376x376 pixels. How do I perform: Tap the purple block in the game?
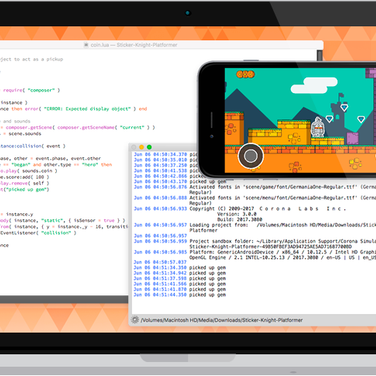tap(353, 138)
